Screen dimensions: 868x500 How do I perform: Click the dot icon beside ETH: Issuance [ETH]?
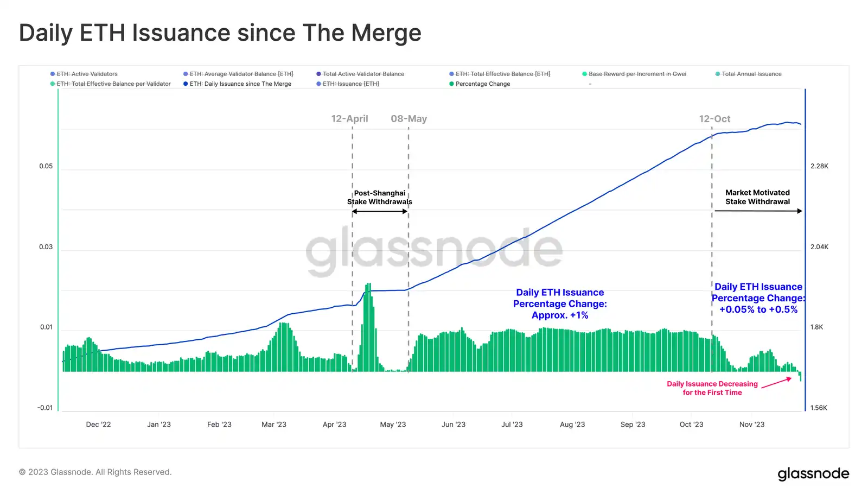(319, 84)
